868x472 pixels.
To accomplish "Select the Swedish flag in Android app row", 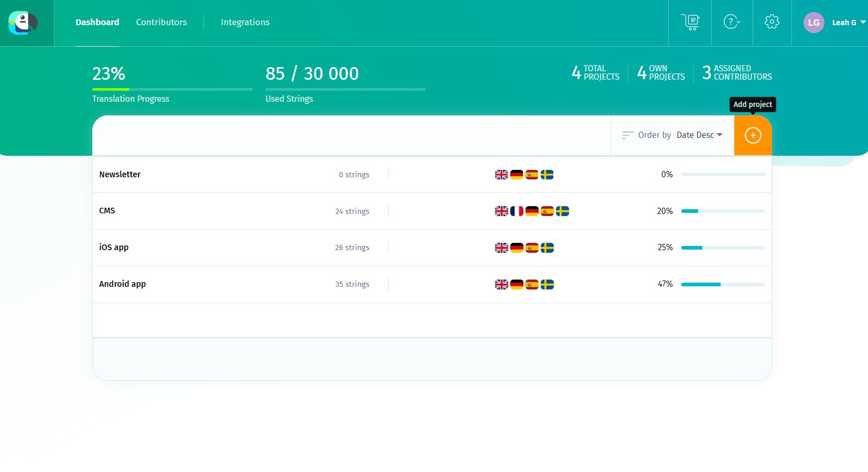I will (x=547, y=284).
